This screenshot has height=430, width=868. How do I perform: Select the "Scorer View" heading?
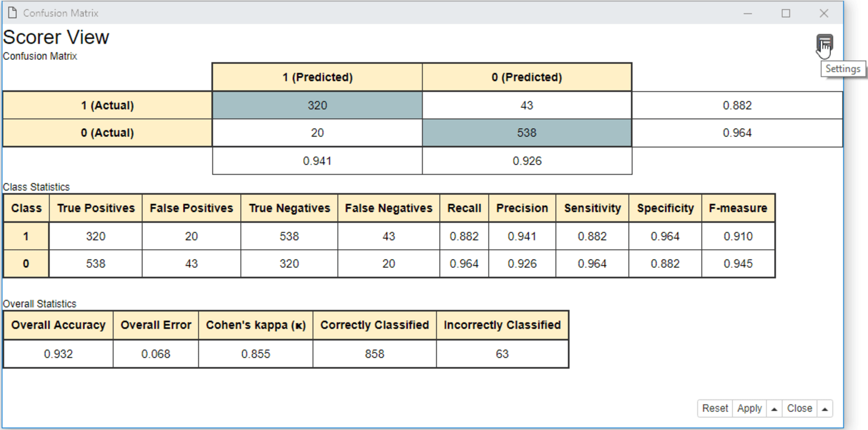(56, 37)
